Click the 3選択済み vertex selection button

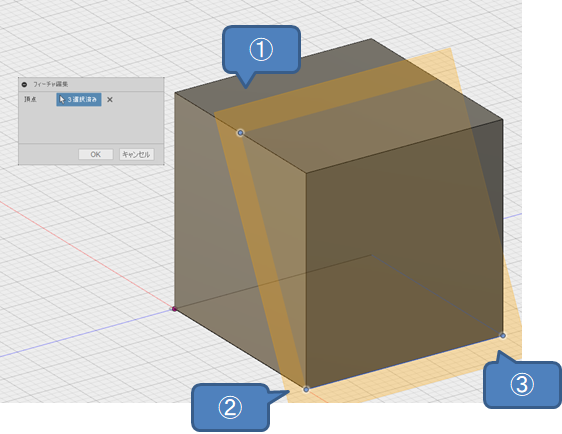[79, 100]
